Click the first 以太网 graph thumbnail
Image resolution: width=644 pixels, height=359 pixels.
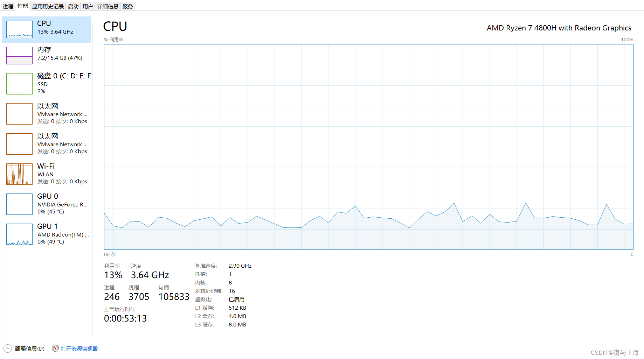(19, 114)
